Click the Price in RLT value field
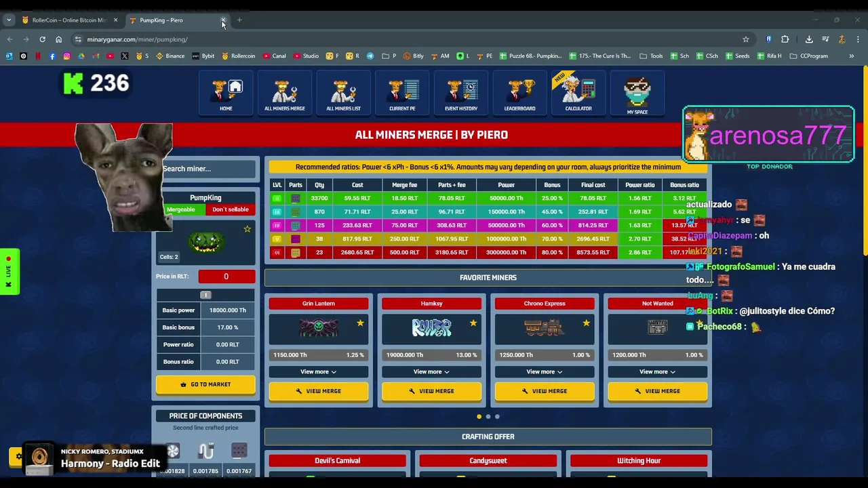This screenshot has height=488, width=868. pyautogui.click(x=226, y=277)
